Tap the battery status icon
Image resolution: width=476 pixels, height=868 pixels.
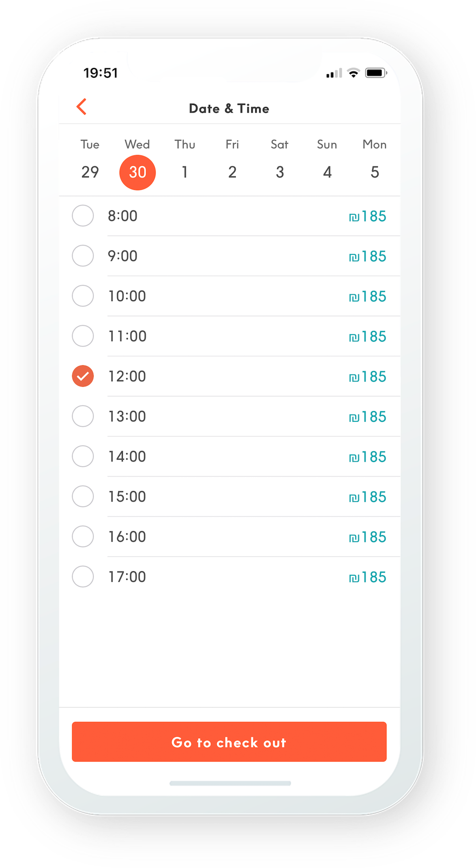375,73
